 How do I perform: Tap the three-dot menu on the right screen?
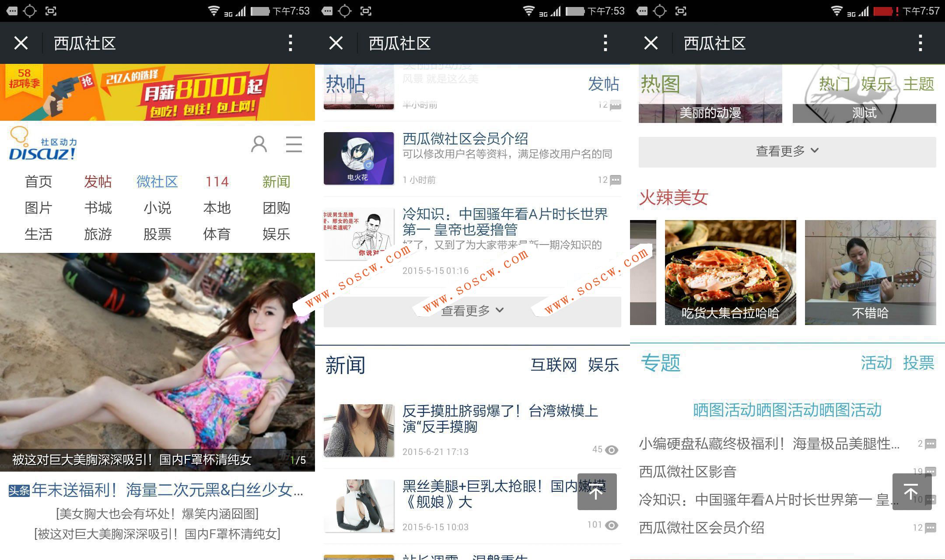(x=920, y=43)
